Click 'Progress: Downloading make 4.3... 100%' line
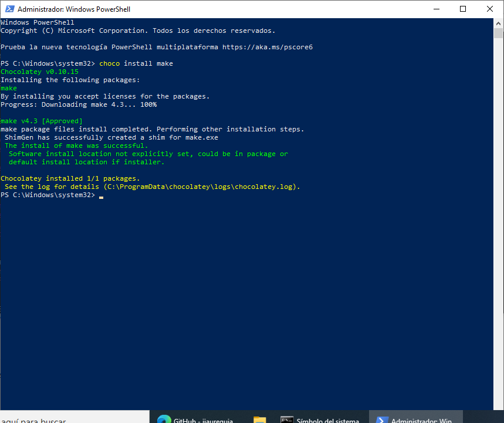The width and height of the screenshot is (504, 423). pyautogui.click(x=79, y=104)
